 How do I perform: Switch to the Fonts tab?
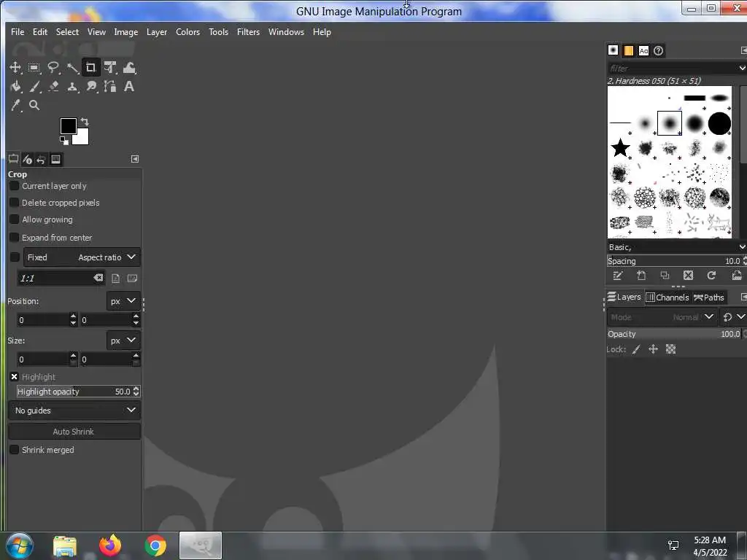pos(643,50)
